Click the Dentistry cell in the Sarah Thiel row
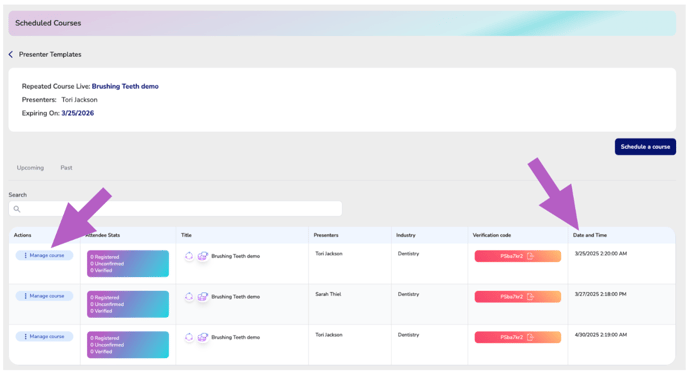688x375 pixels. click(x=408, y=294)
